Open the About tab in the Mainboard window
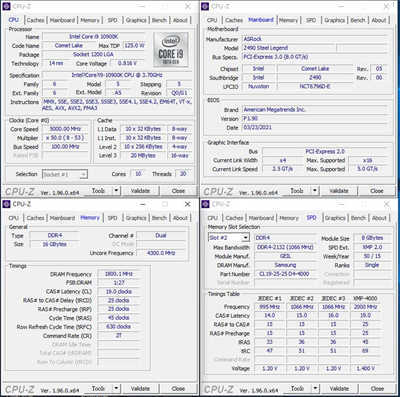 pos(379,20)
